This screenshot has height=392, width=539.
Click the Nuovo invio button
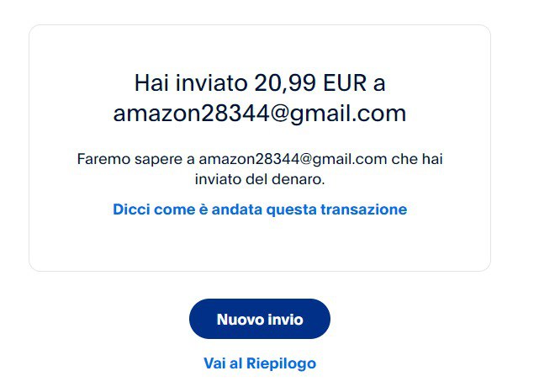point(260,319)
